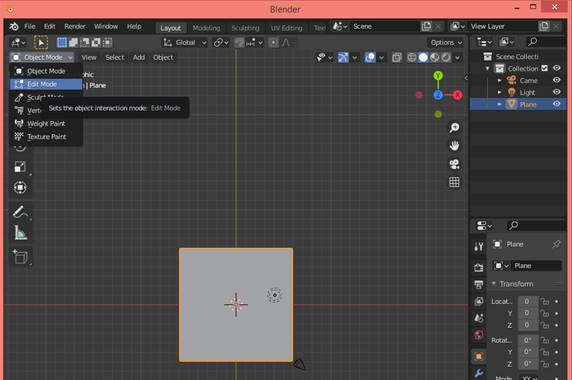Toggle X-ray view
The width and height of the screenshot is (572, 380).
pos(397,58)
